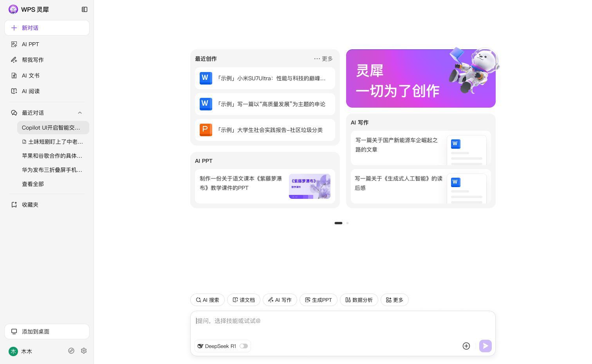
Task: Click the compass icon next to the user avatar
Action: click(x=71, y=351)
